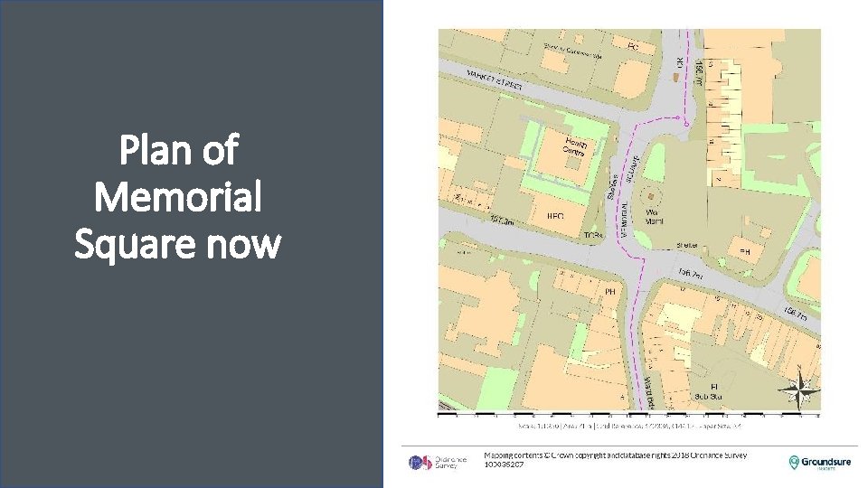The height and width of the screenshot is (488, 868).
Task: Click the vertical 'MEMORIAL' road label
Action: pyautogui.click(x=625, y=221)
